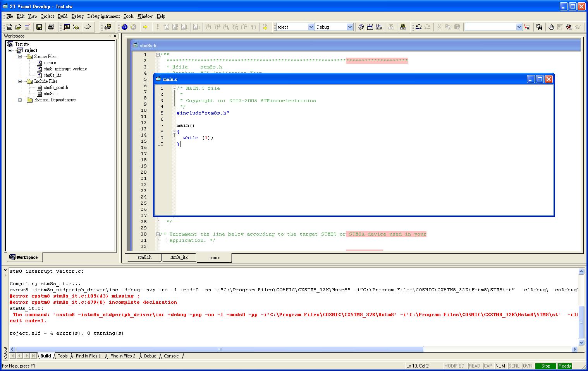Click the output panel scroll down arrow
Screen dimensions: 588x371
pyautogui.click(x=581, y=342)
